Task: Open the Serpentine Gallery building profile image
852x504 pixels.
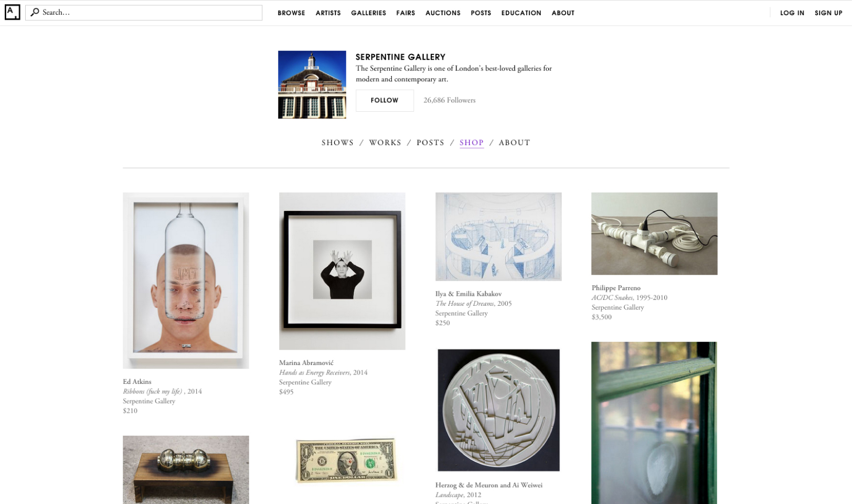Action: click(x=312, y=84)
